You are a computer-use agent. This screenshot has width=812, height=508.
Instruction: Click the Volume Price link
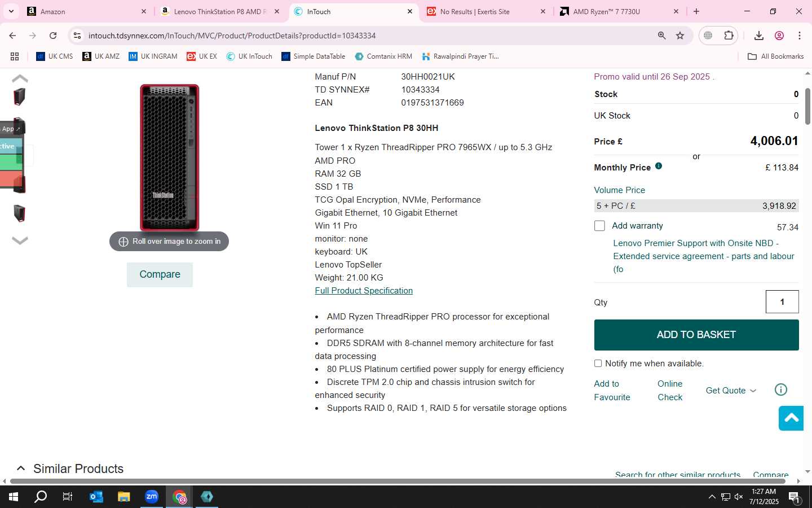619,190
